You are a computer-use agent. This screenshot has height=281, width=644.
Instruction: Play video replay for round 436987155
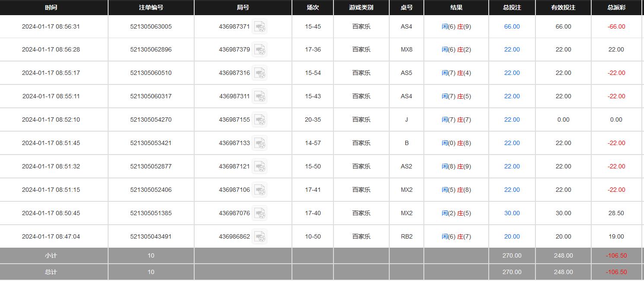(260, 120)
